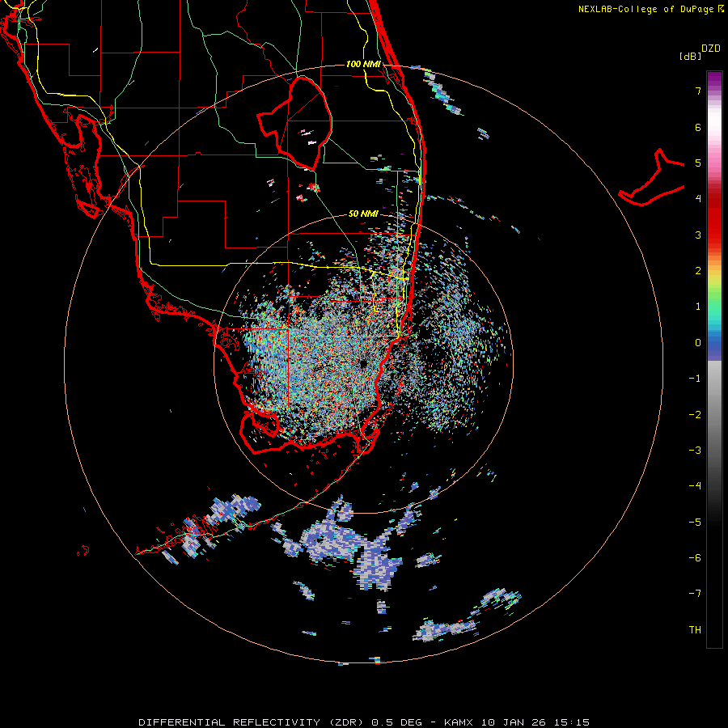This screenshot has width=728, height=728.
Task: Click the 5 value on color scale
Action: pos(698,163)
